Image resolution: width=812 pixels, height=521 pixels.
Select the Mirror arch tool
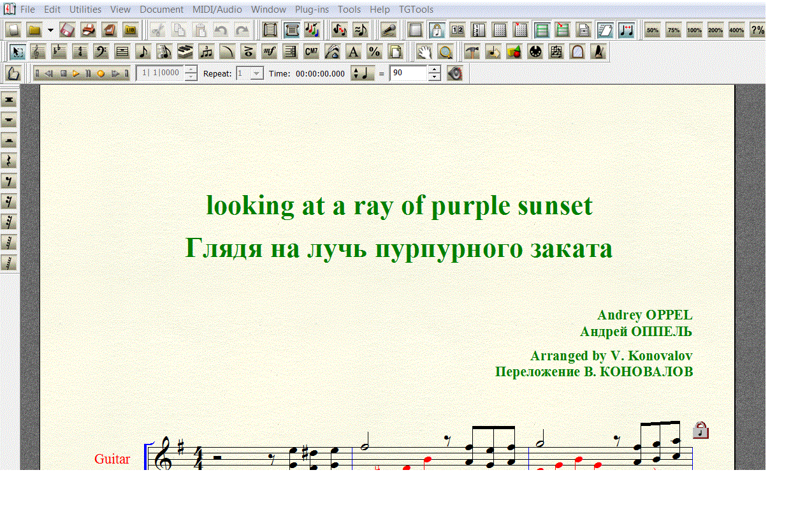point(577,52)
